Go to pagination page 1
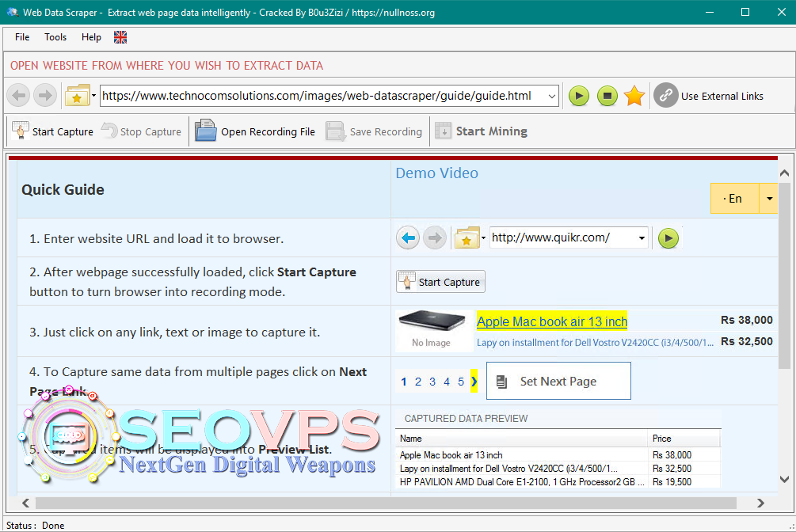Screen dimensions: 796x532 tap(404, 382)
